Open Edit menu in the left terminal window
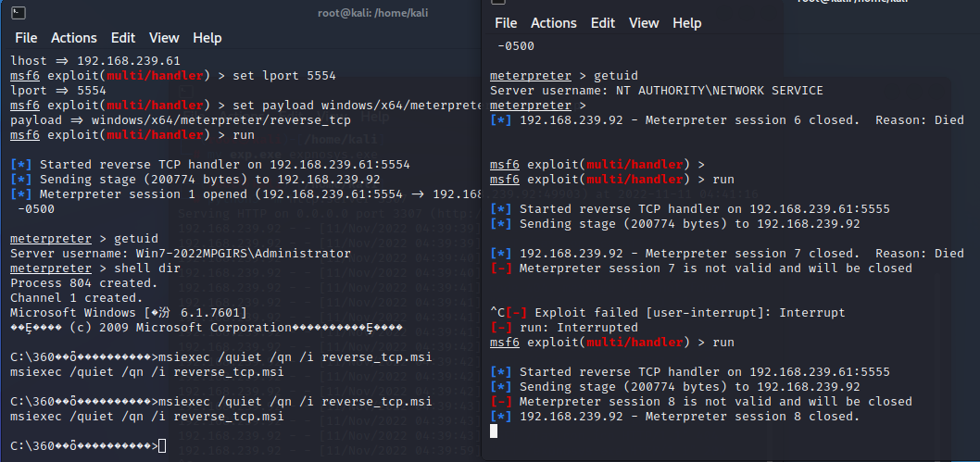The width and height of the screenshot is (980, 462). pos(123,38)
